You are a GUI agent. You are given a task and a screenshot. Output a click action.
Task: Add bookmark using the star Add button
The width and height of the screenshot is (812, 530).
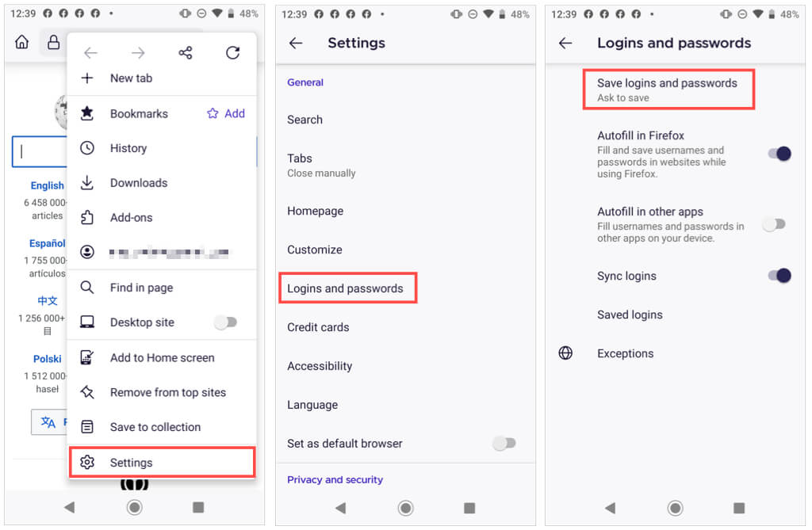(x=226, y=113)
